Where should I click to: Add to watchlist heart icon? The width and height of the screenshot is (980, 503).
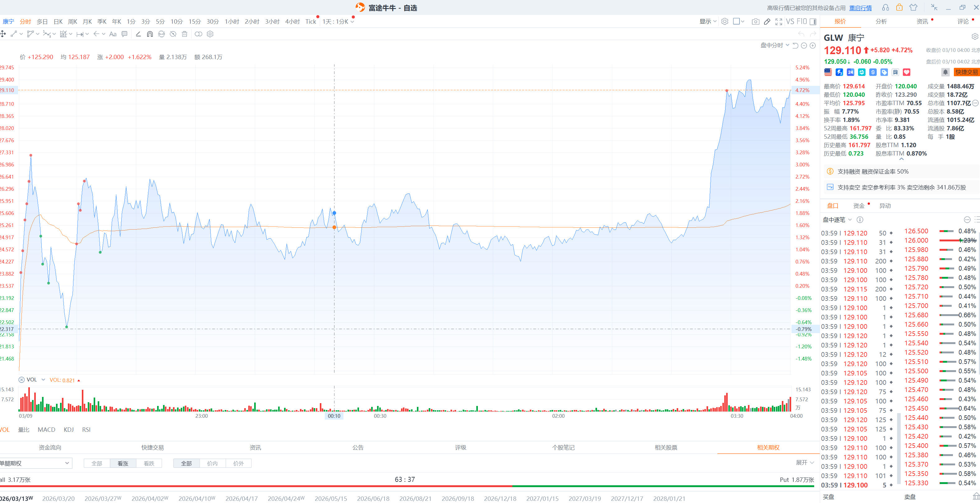point(907,72)
